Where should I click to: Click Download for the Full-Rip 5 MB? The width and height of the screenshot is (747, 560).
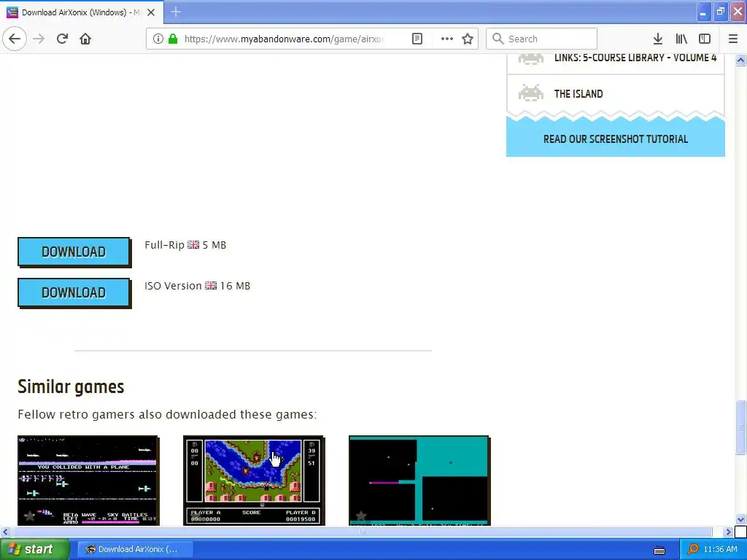pyautogui.click(x=74, y=252)
